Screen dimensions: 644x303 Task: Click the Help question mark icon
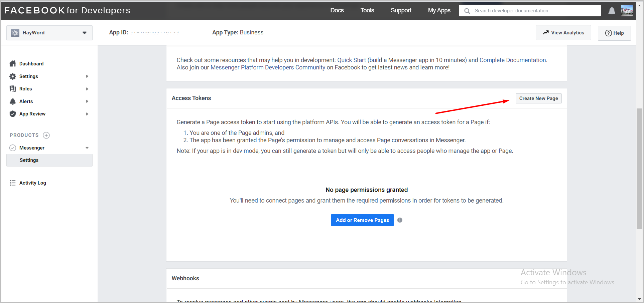pos(609,33)
